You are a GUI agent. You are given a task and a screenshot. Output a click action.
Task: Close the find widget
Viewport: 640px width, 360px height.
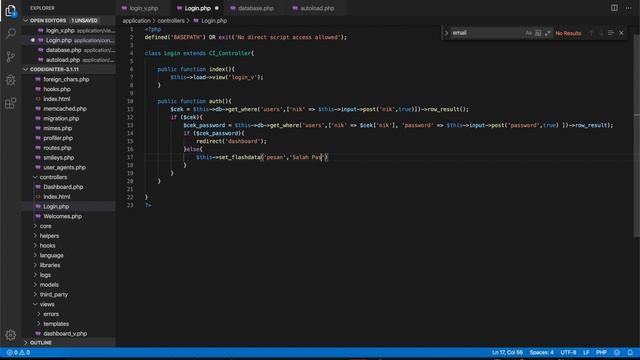tap(621, 33)
